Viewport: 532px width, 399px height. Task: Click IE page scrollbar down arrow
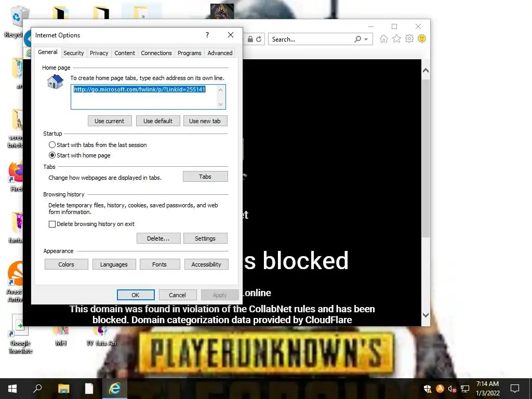(425, 315)
